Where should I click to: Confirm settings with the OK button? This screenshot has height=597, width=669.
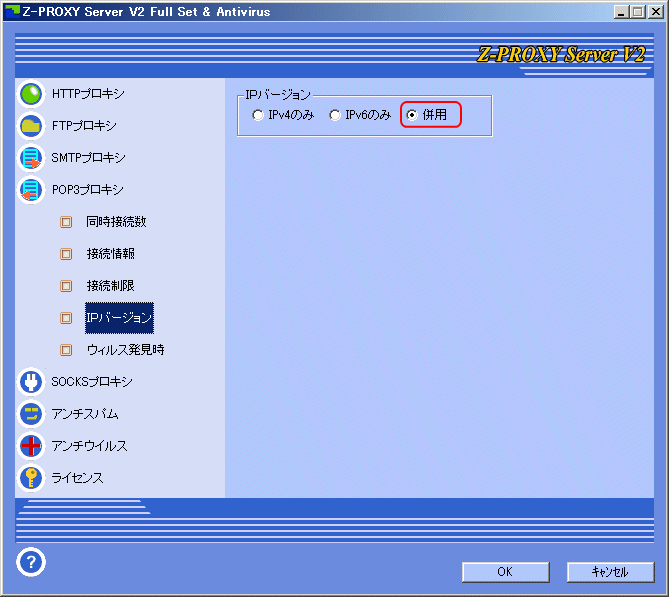[506, 572]
